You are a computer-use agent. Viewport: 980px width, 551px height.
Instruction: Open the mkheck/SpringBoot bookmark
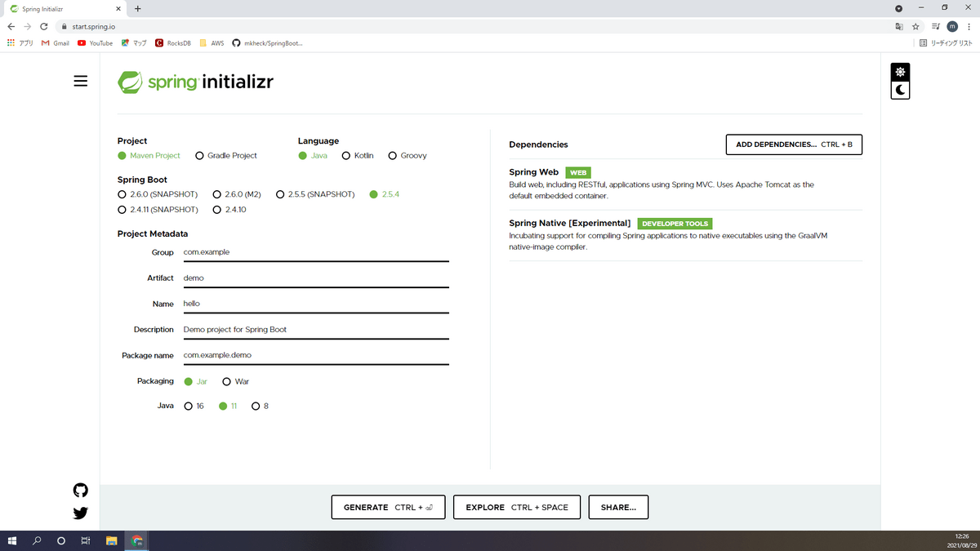267,43
